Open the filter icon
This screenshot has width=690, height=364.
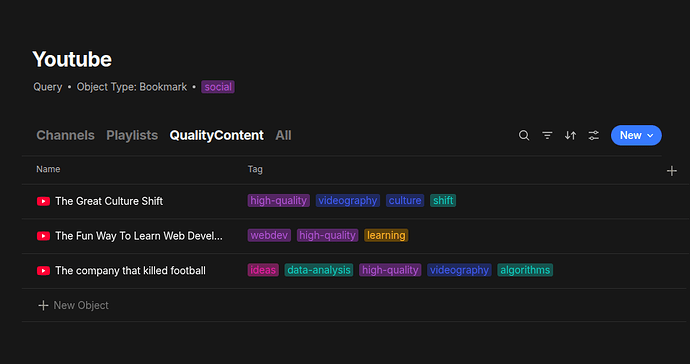(x=547, y=136)
